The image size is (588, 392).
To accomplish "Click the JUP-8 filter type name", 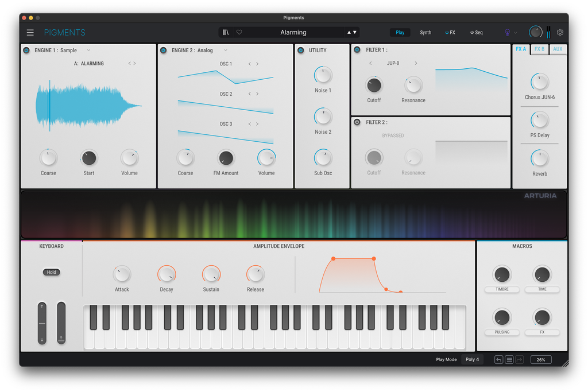I will pos(393,63).
